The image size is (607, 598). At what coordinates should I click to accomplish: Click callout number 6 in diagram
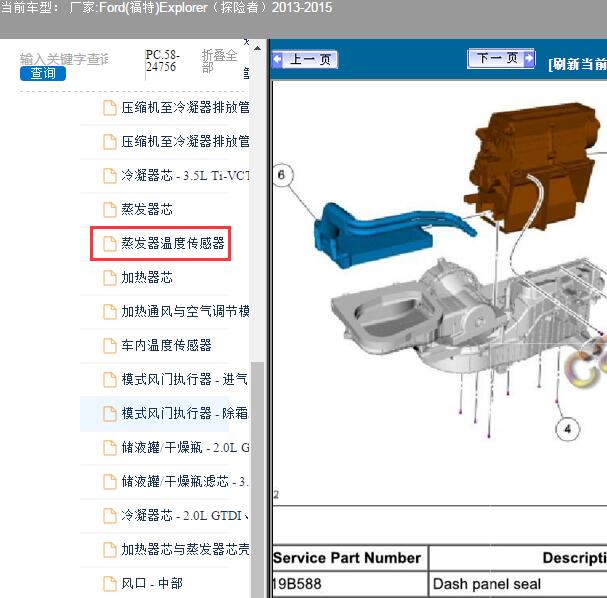point(282,175)
